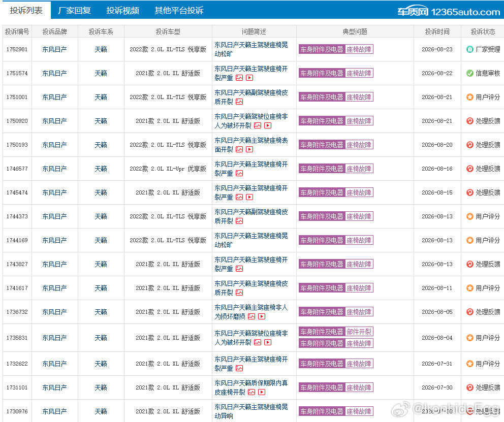The width and height of the screenshot is (504, 422).
Task: Open image icon for complaint 1736732
Action: point(251,316)
